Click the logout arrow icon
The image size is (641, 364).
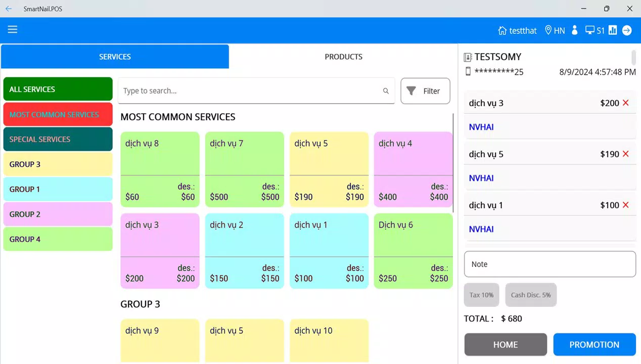pos(627,30)
